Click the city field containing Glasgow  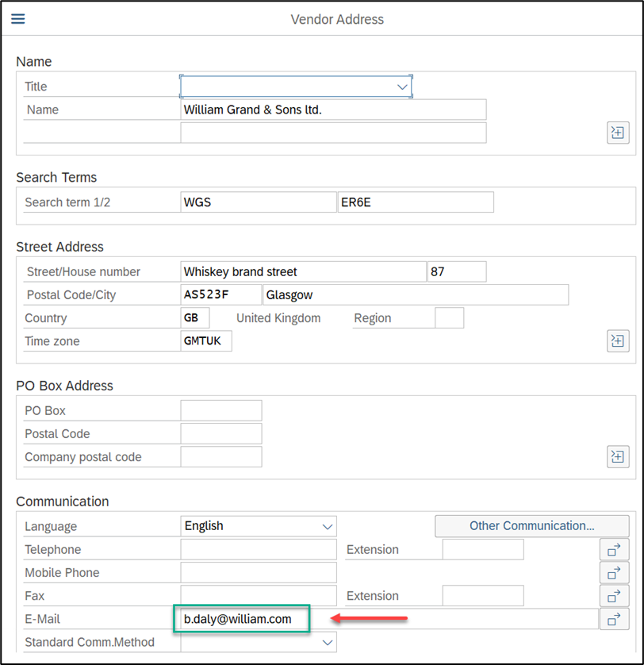(x=415, y=295)
